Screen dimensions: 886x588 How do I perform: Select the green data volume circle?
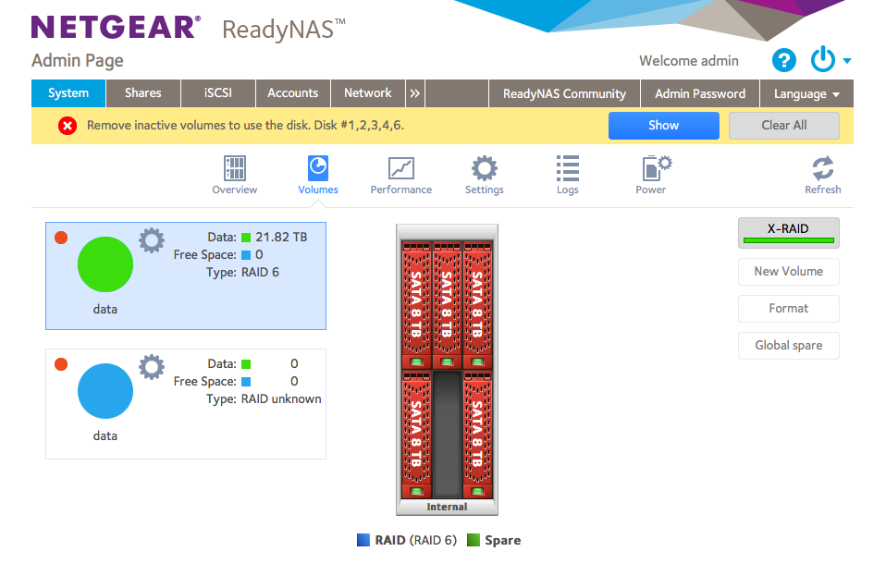pyautogui.click(x=105, y=265)
